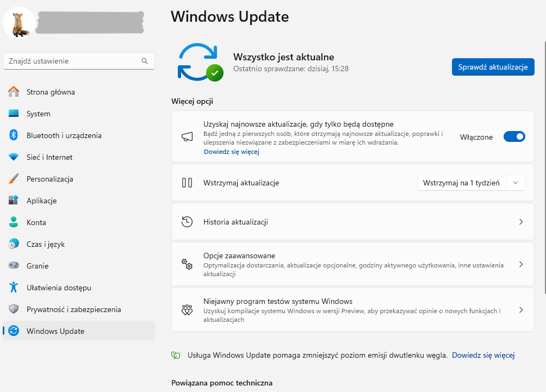Click the Aplikacje icon
This screenshot has height=392, width=546.
(14, 200)
